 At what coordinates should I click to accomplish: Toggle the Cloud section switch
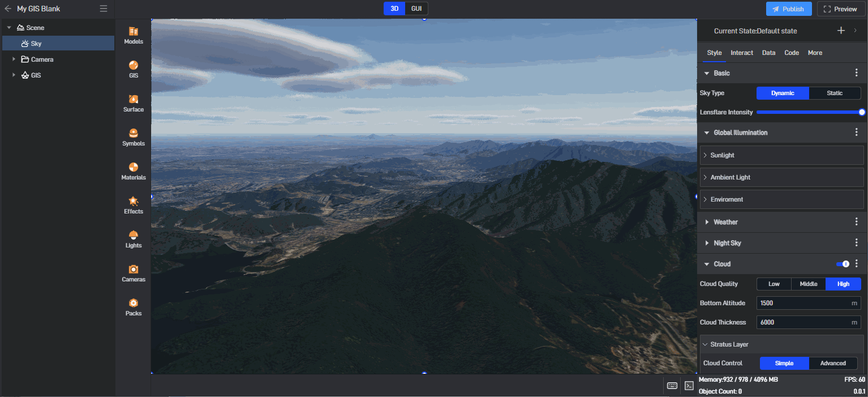coord(843,264)
